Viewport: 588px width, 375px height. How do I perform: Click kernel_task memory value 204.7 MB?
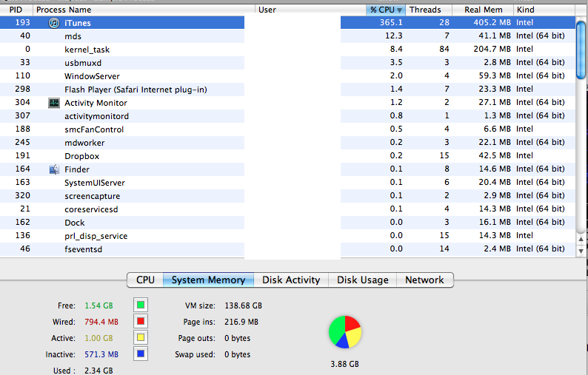point(492,49)
